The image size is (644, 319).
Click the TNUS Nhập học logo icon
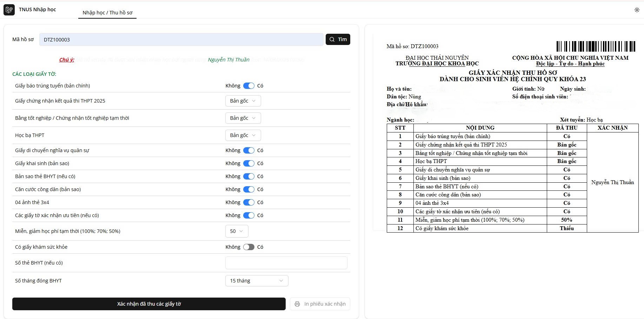pos(9,10)
